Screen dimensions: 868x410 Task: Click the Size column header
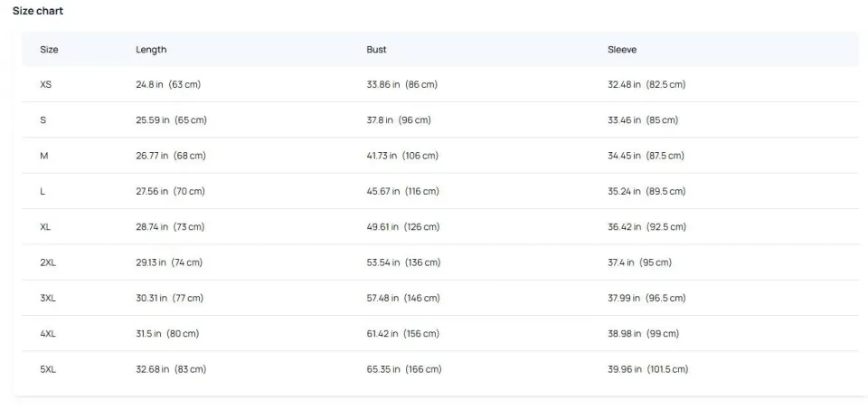[x=49, y=50]
